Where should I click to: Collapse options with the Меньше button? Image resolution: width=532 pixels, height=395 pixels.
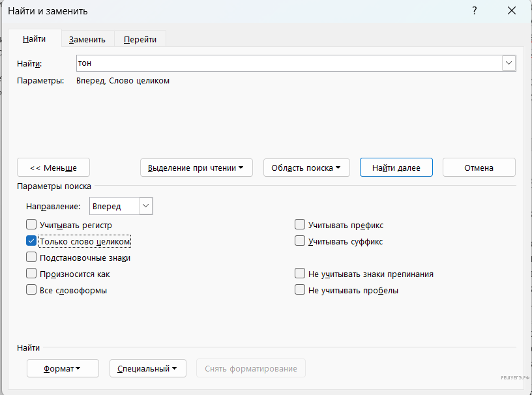[53, 168]
